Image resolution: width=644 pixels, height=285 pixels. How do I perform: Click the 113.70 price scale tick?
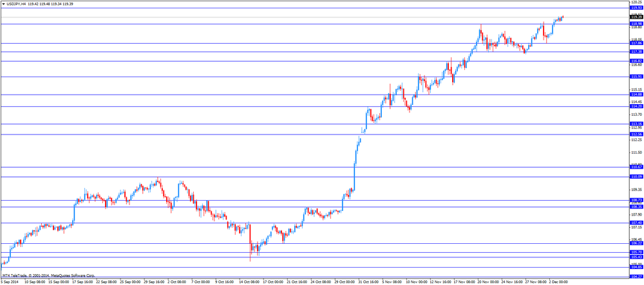[637, 115]
